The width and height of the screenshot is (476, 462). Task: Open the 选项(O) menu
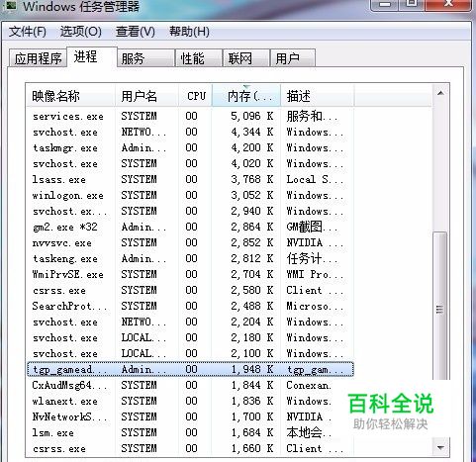(81, 32)
